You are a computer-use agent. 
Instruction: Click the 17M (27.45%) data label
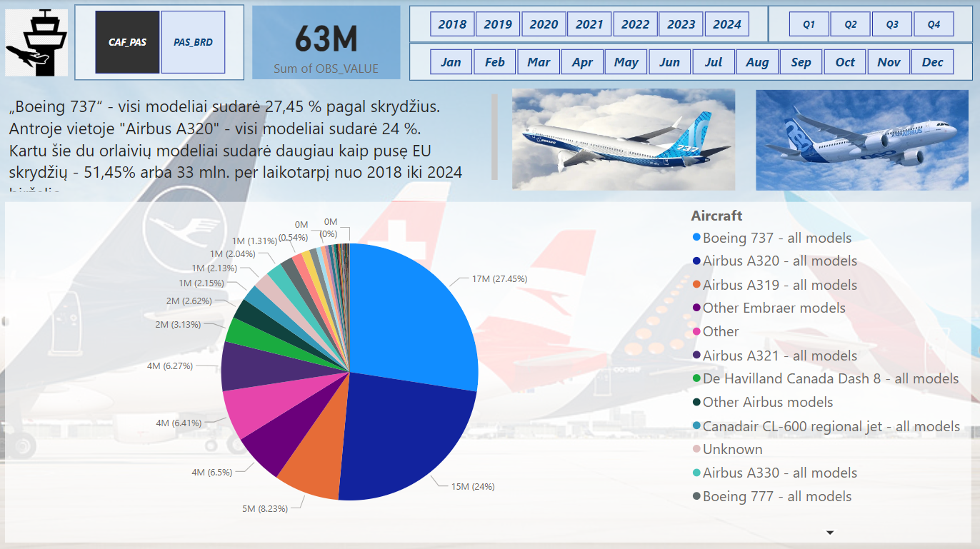point(499,279)
